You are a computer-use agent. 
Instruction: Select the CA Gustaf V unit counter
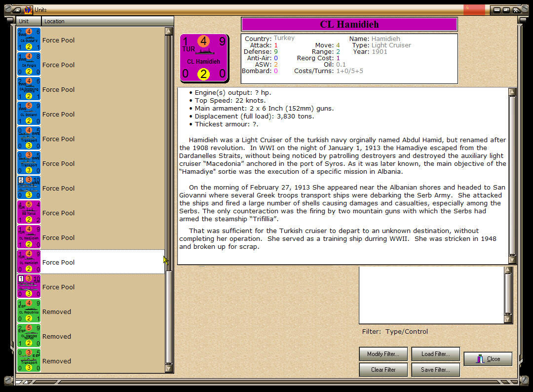tap(29, 40)
